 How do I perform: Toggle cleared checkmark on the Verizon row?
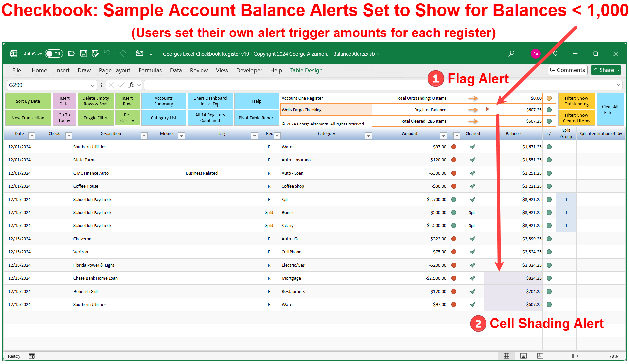click(472, 252)
